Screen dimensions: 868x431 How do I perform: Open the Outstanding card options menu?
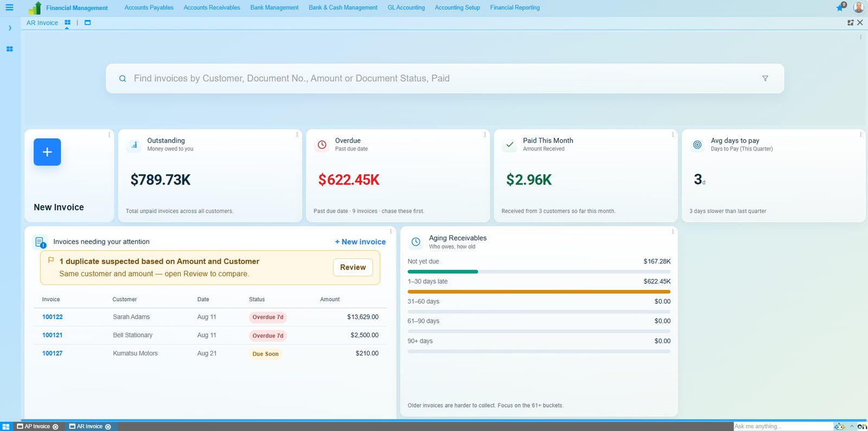[x=297, y=135]
